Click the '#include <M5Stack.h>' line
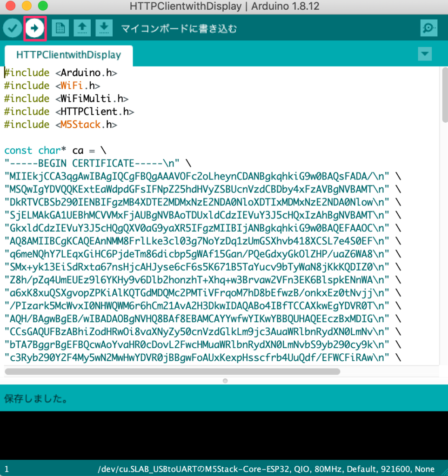Screen dimensions: 448x476 click(60, 125)
